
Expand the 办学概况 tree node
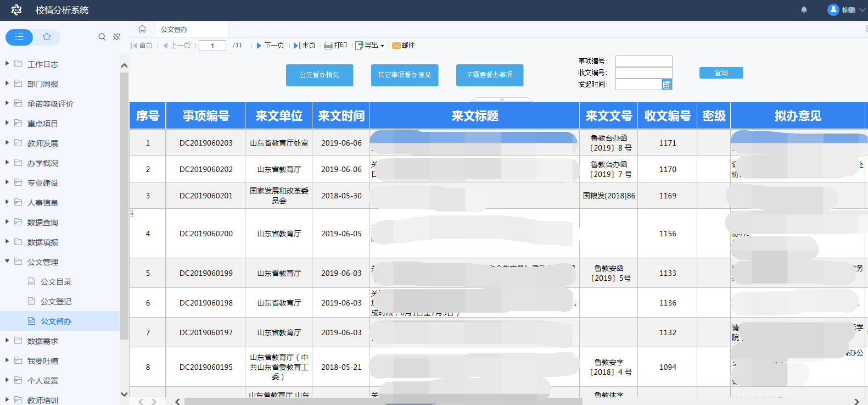(x=7, y=163)
